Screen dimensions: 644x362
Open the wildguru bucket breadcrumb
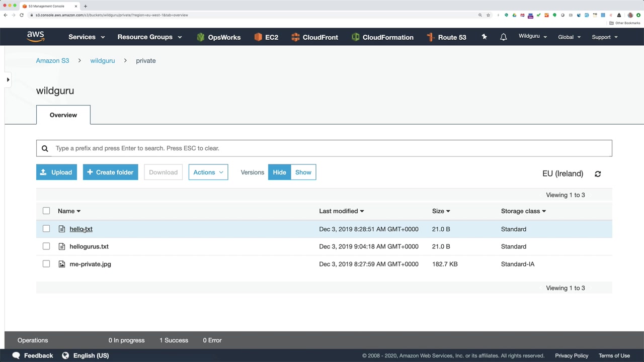(x=103, y=61)
